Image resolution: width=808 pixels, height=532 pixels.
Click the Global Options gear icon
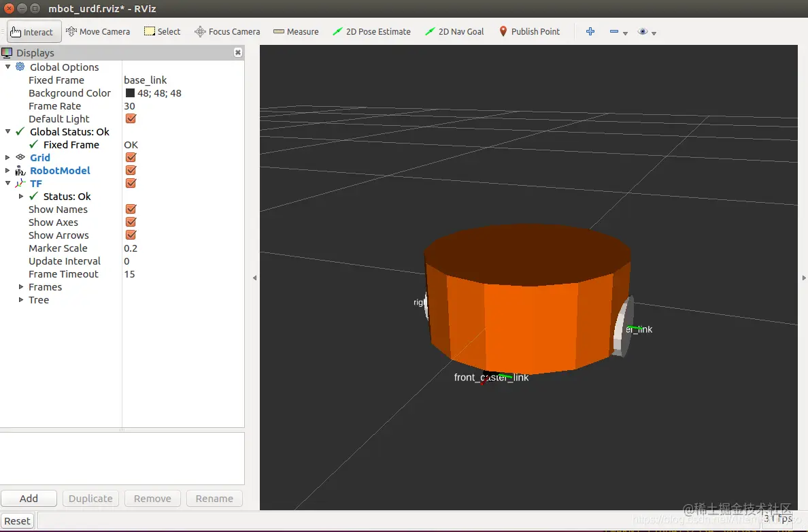click(20, 67)
